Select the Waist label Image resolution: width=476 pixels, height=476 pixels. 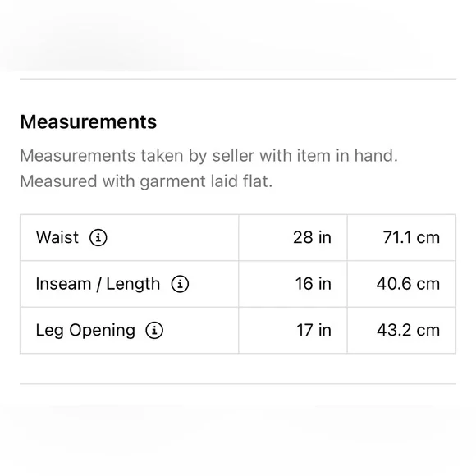tap(57, 237)
